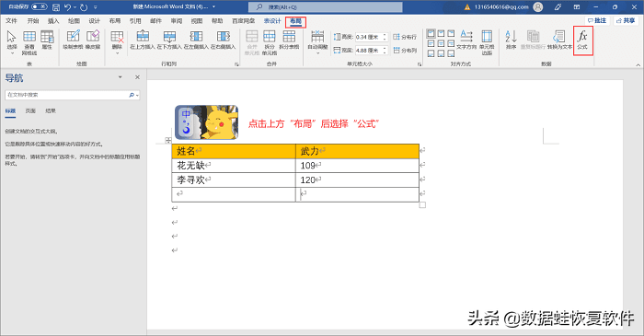Set align bottom-right cell alignment
Screen dimensions: 644x336
pos(451,53)
